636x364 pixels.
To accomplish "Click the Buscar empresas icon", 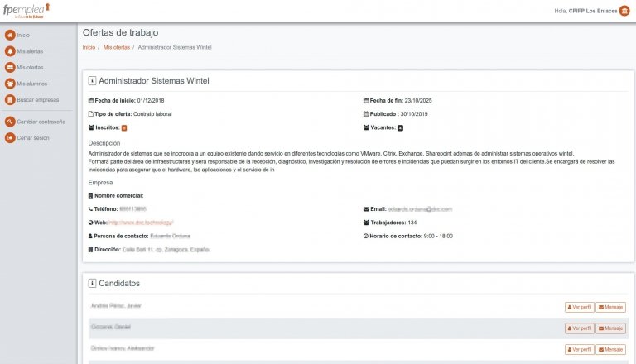I will point(10,99).
